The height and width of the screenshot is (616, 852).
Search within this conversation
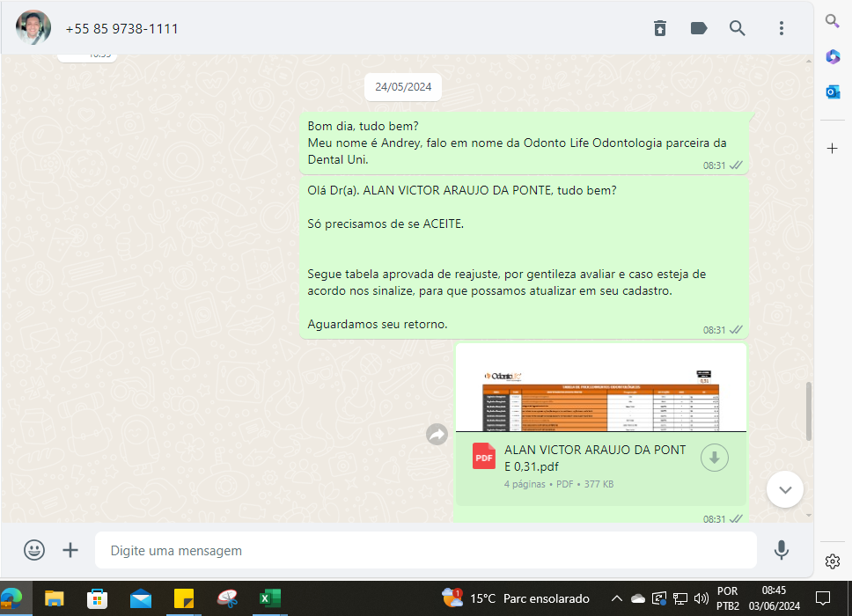pos(738,28)
